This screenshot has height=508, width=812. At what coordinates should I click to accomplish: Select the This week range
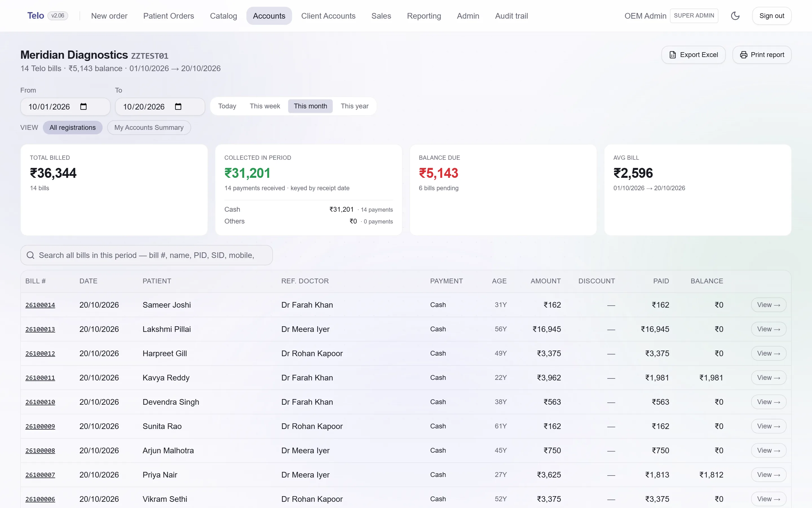click(265, 106)
